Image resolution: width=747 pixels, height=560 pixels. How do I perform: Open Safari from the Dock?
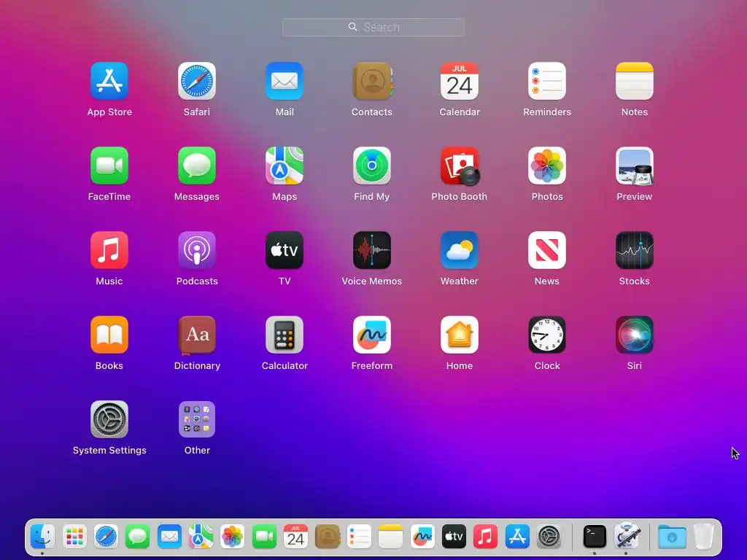point(106,537)
